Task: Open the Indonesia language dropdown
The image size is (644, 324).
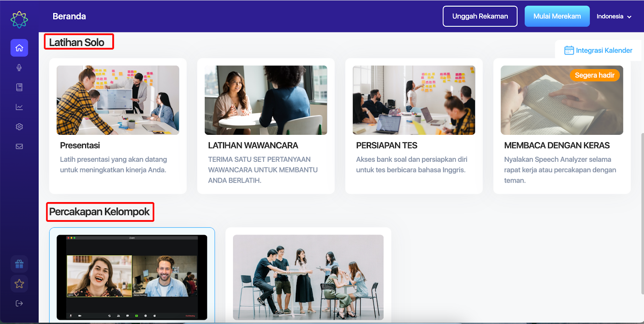Action: coord(614,17)
